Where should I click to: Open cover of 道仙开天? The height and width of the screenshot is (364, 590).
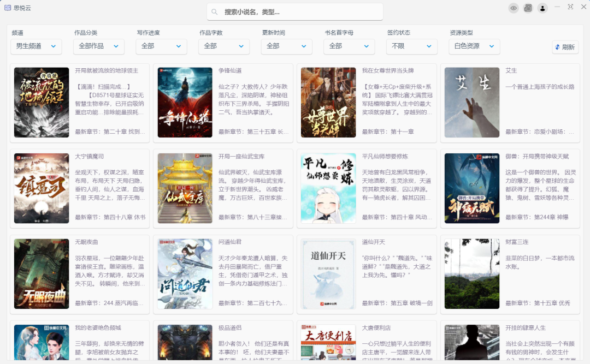[x=328, y=274]
